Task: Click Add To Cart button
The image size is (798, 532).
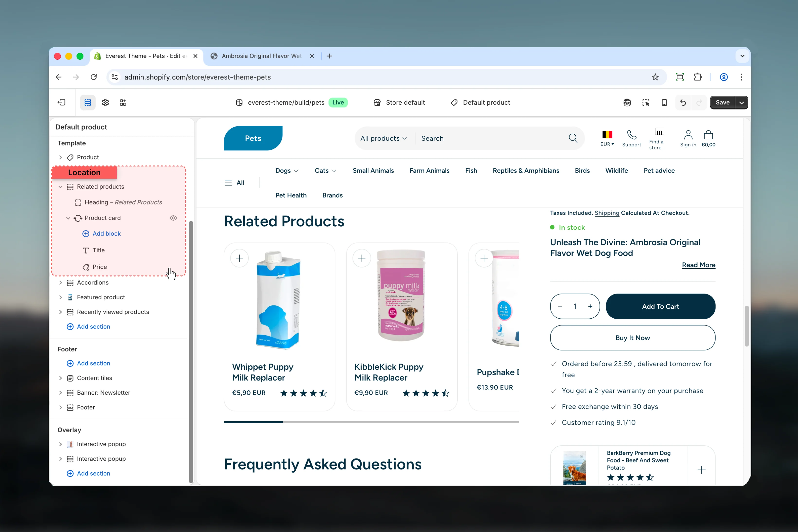Action: (x=660, y=306)
